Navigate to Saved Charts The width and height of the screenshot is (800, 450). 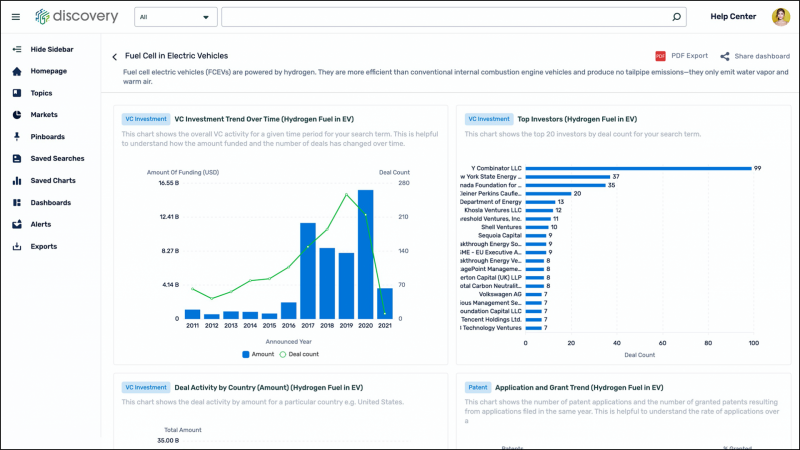point(52,181)
